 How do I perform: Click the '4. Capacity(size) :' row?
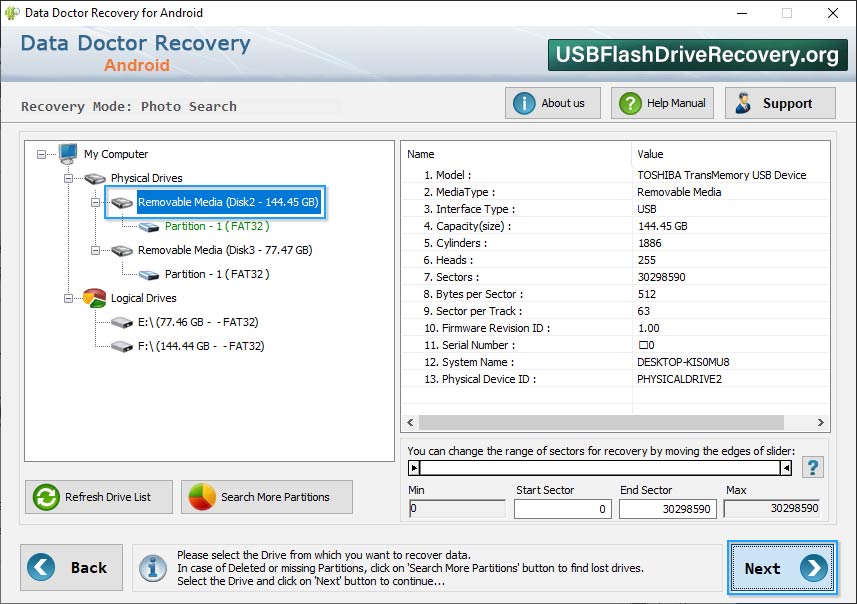615,226
